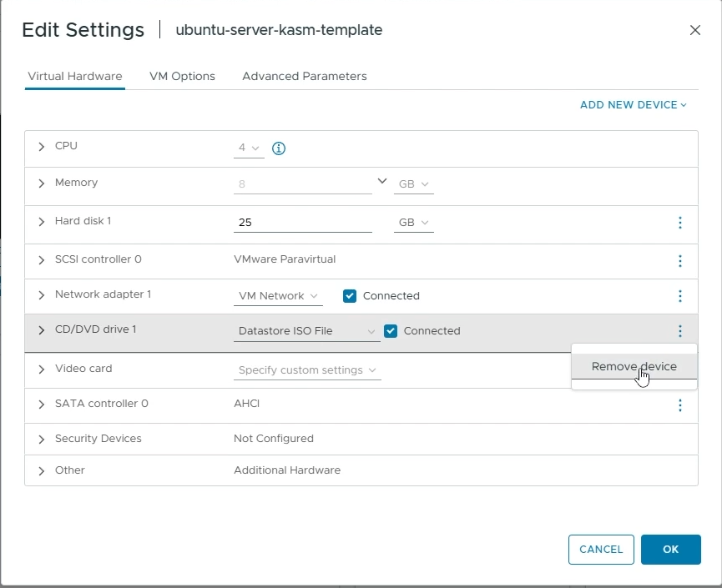Disconnect Network adapter 1

point(349,295)
